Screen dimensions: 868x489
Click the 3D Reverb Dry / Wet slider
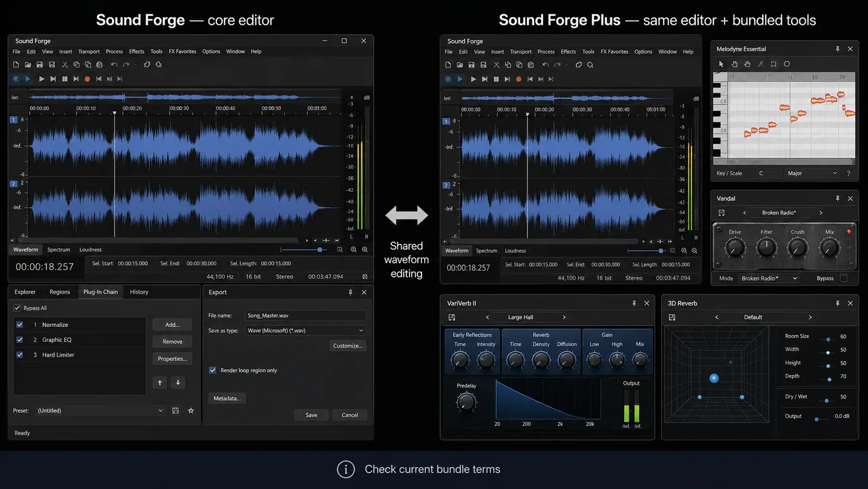826,400
